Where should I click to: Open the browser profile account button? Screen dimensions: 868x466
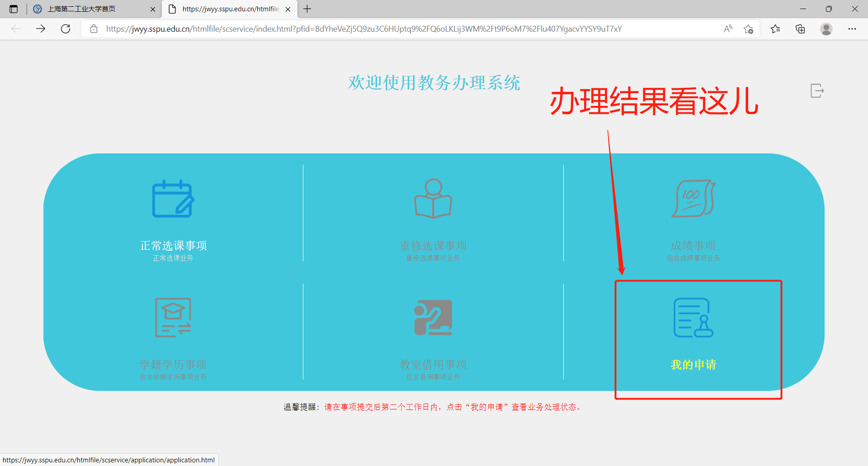(826, 29)
